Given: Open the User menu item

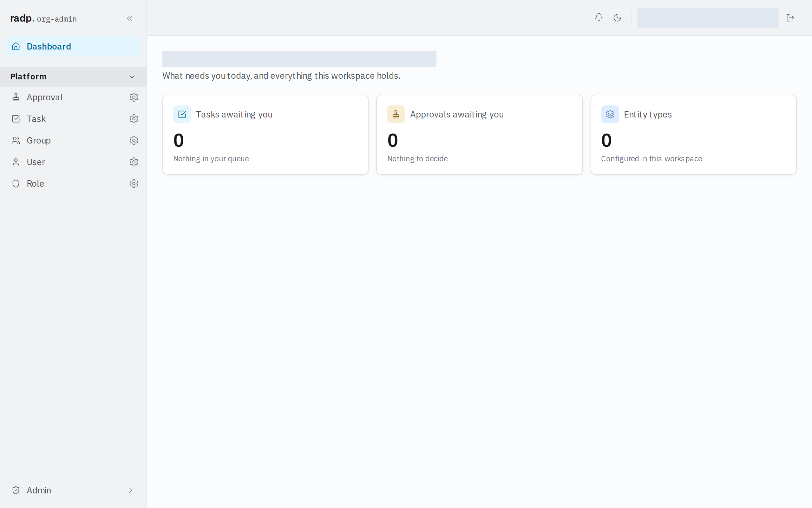Looking at the screenshot, I should coord(36,162).
